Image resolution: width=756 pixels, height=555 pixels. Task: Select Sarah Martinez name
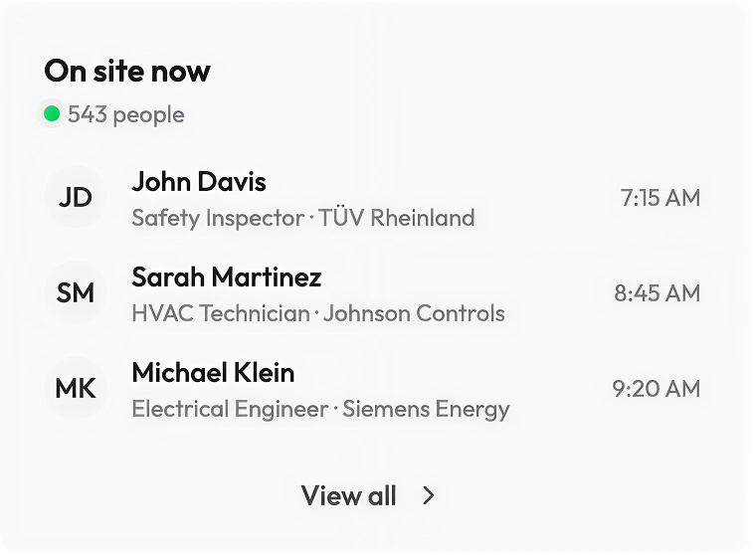(x=227, y=277)
